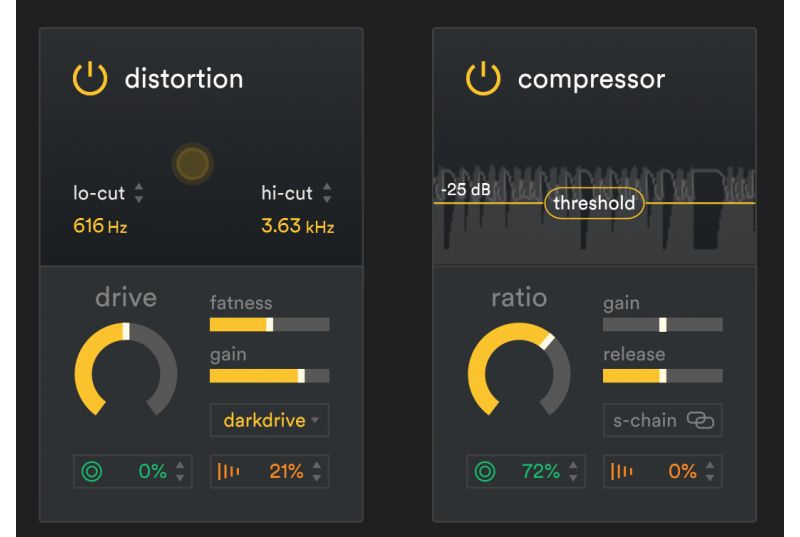Toggle the distortion power button
This screenshot has height=537, width=800.
tap(90, 78)
